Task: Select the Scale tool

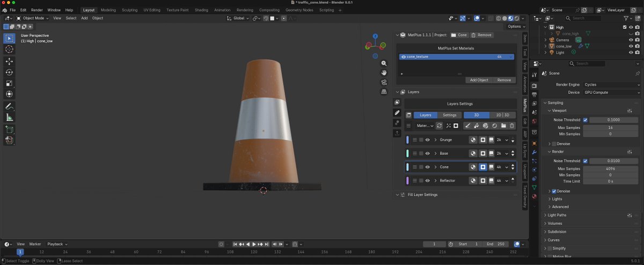Action: click(9, 83)
